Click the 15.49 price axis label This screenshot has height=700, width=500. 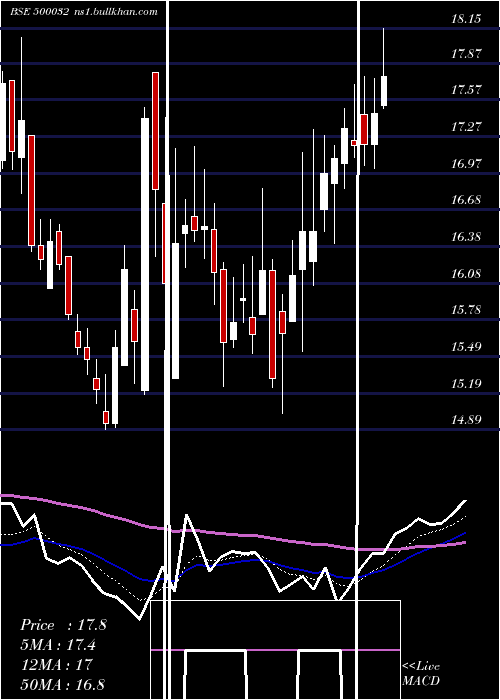coord(466,347)
